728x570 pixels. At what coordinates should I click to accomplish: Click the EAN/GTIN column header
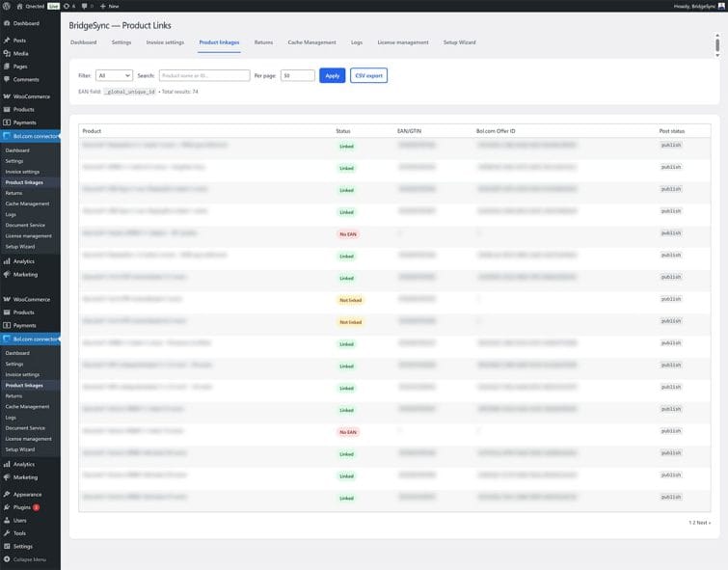pyautogui.click(x=409, y=131)
